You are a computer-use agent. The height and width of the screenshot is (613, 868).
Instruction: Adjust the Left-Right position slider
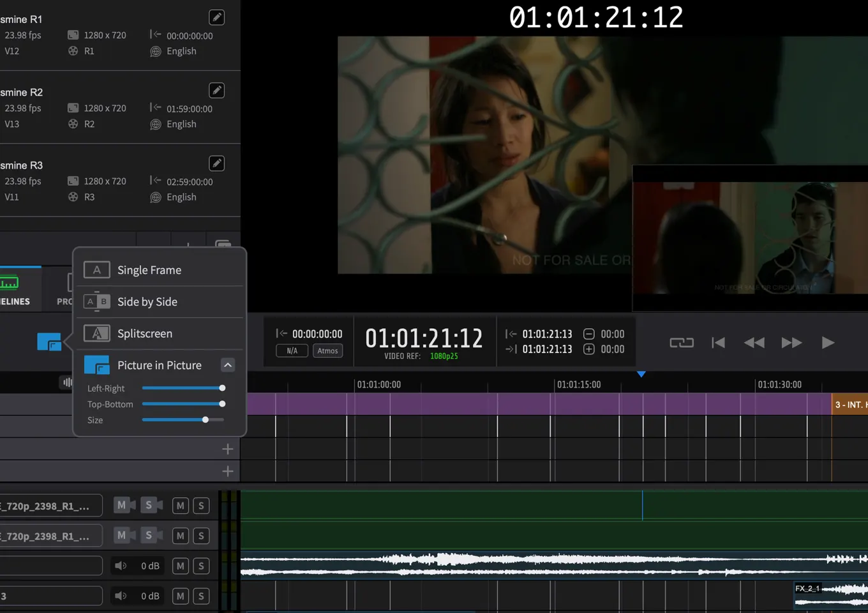[x=183, y=388]
